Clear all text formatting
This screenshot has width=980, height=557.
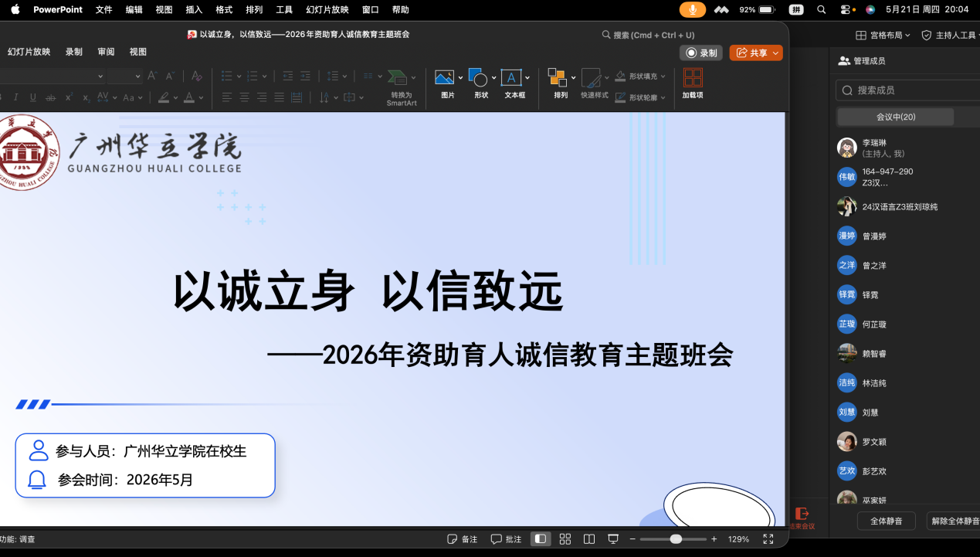[197, 76]
